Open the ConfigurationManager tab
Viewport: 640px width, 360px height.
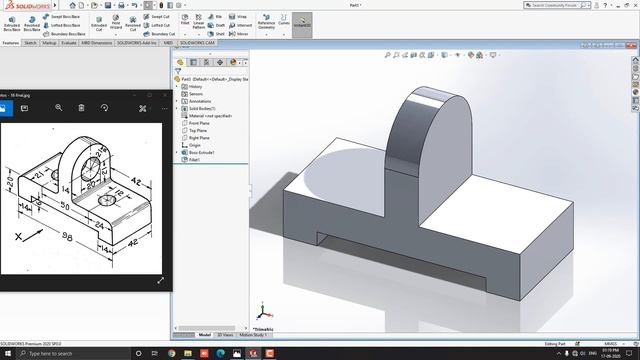click(207, 62)
